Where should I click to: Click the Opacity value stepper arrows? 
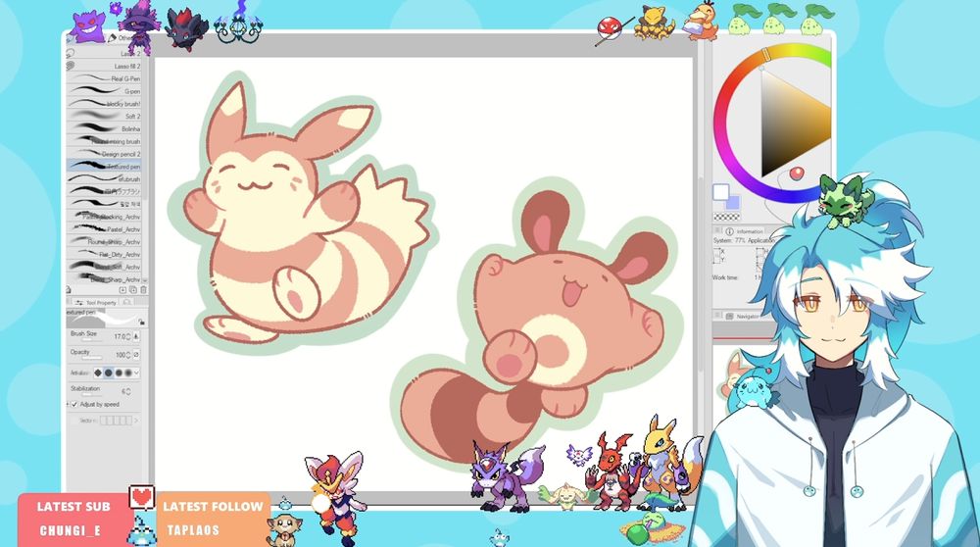(x=128, y=355)
